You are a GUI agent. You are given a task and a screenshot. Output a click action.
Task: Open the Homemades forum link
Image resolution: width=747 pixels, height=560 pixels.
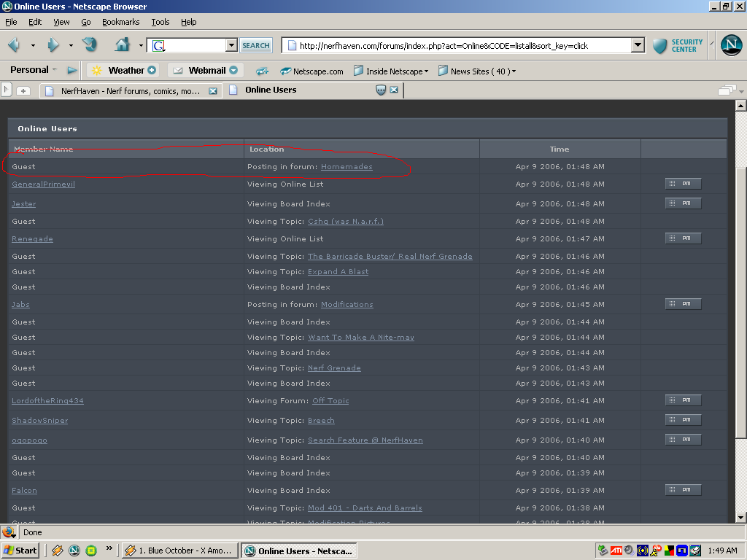tap(347, 167)
